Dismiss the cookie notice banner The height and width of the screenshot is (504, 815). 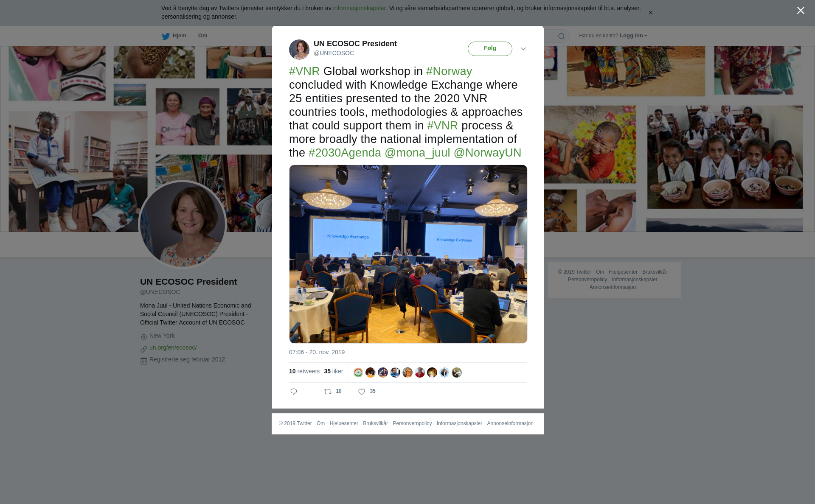coord(650,13)
